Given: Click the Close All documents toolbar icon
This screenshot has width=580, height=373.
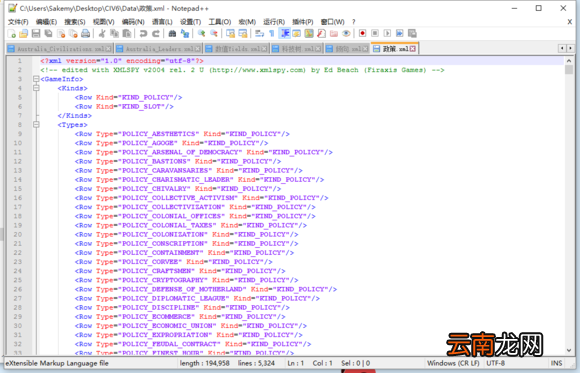Looking at the screenshot, I should 73,34.
